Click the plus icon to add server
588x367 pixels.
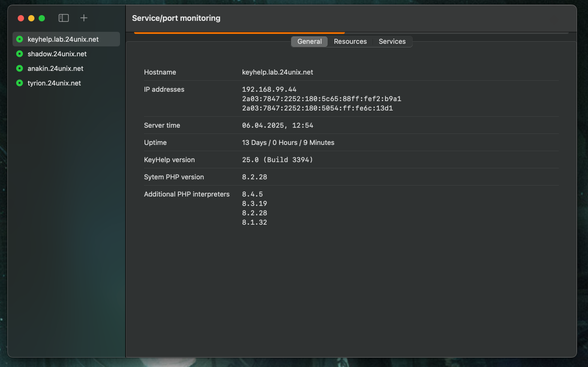(x=83, y=18)
